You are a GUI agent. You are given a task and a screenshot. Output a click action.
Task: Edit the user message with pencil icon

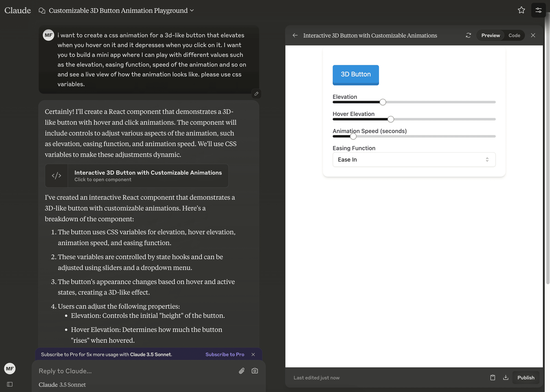[256, 94]
